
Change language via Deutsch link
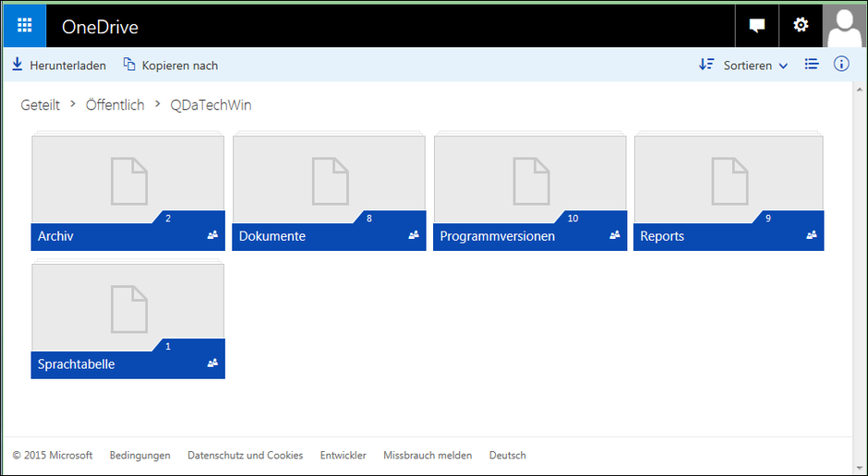[508, 456]
